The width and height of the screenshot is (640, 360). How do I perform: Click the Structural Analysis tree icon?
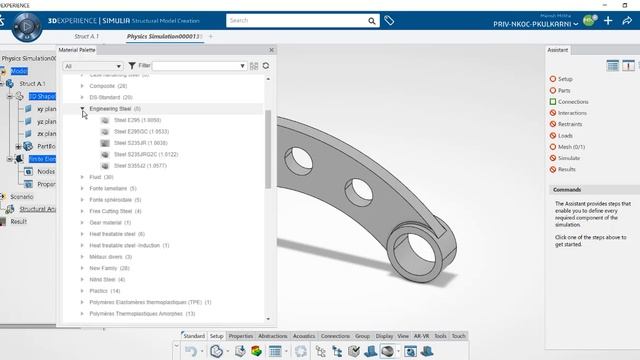point(10,209)
